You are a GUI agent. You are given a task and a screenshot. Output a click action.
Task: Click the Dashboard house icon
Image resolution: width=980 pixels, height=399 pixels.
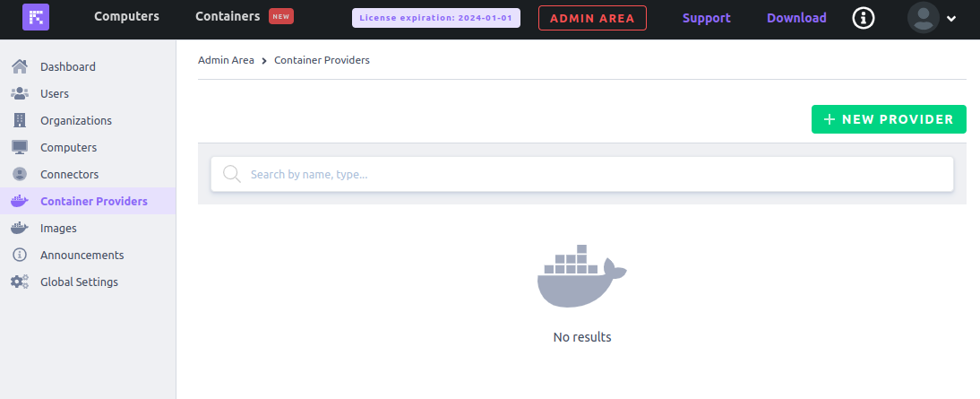(x=20, y=66)
